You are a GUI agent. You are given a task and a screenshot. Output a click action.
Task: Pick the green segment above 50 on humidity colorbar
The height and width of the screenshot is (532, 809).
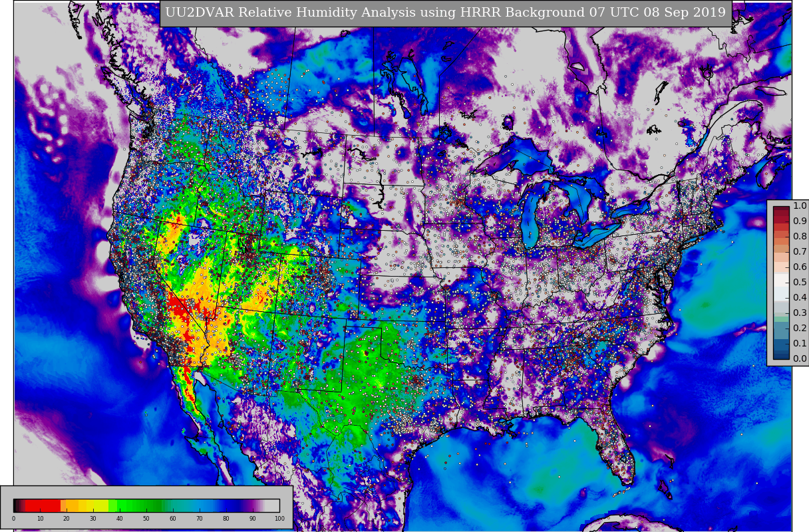146,505
